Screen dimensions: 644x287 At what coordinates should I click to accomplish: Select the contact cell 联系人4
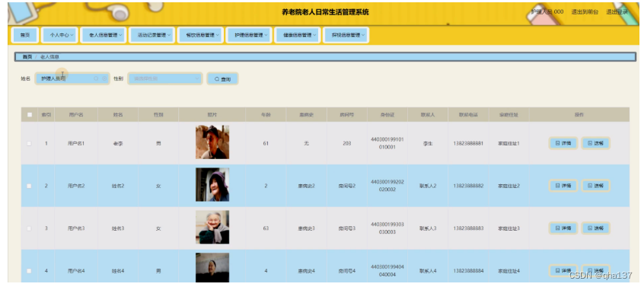tap(428, 271)
